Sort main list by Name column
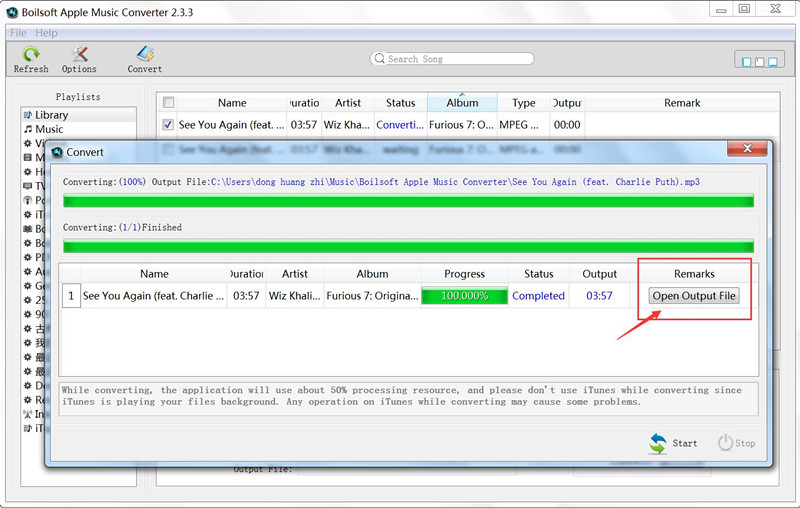 coord(232,103)
